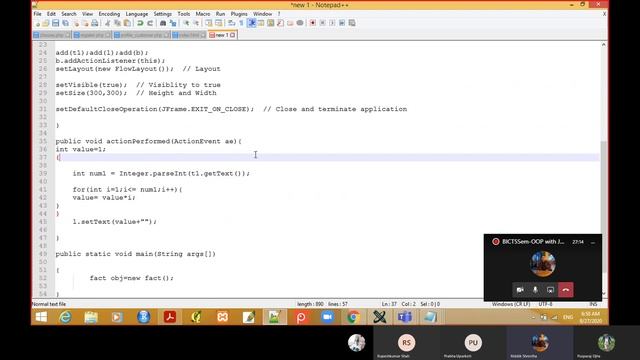
Task: Click the Open file toolbar icon
Action: coord(46,23)
